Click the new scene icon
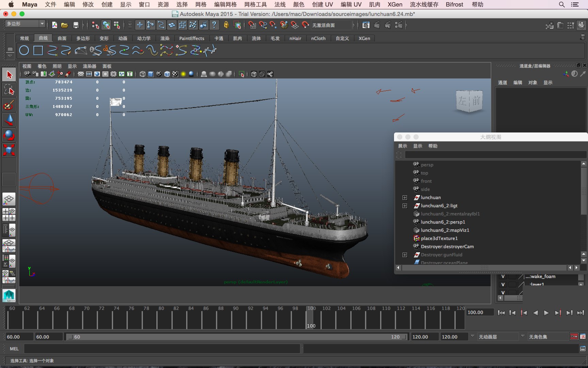Screen dimensions: 588x368 pos(54,25)
